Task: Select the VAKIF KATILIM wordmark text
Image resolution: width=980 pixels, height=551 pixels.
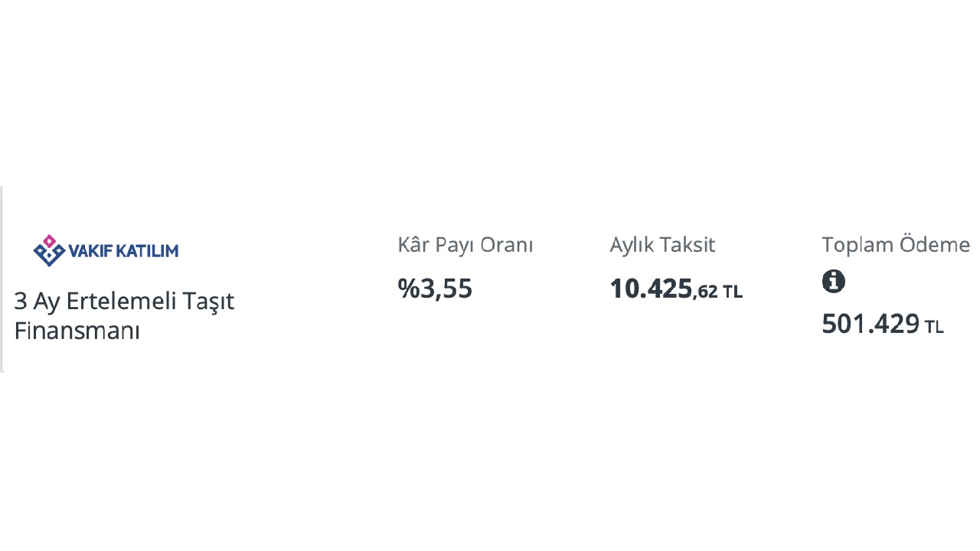Action: tap(123, 251)
